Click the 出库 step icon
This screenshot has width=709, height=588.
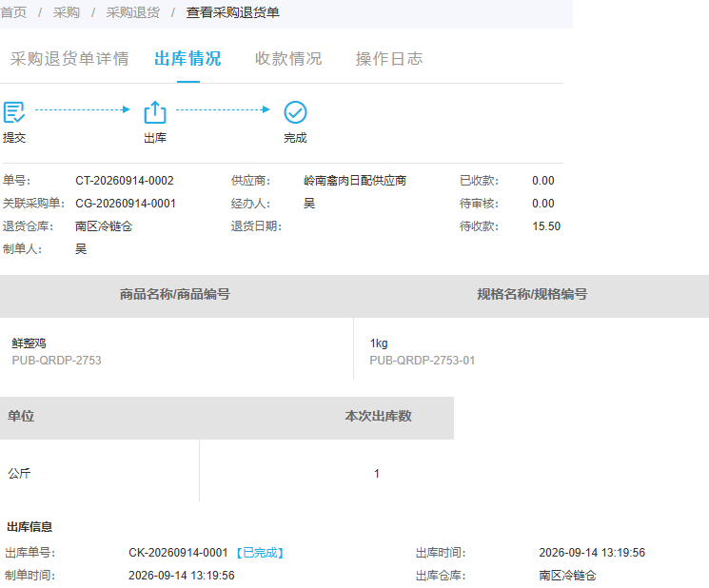[x=155, y=112]
